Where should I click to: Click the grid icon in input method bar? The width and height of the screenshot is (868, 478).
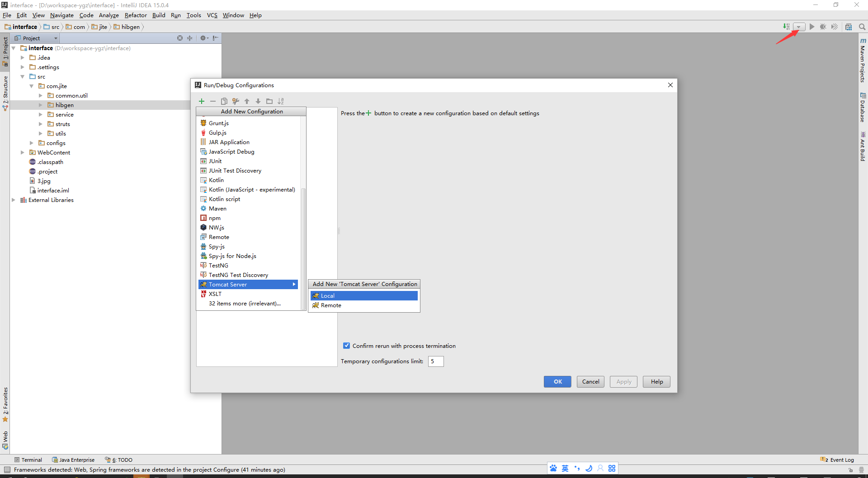[612, 469]
